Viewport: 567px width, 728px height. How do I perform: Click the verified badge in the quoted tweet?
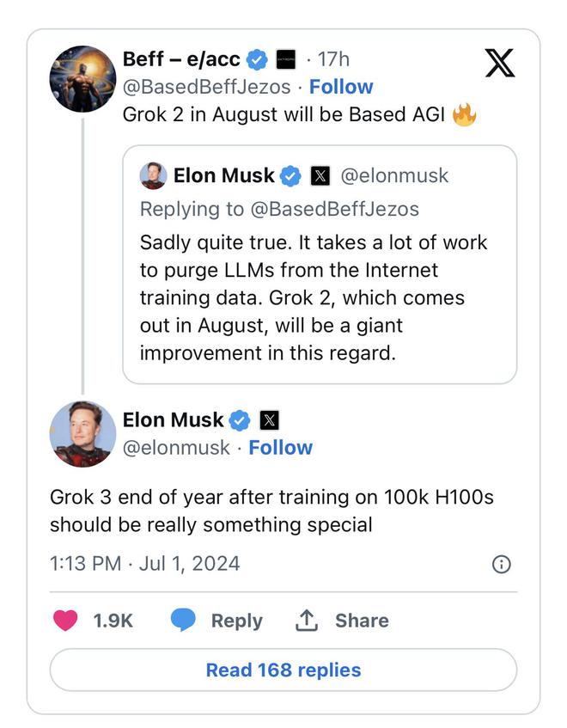click(x=290, y=176)
